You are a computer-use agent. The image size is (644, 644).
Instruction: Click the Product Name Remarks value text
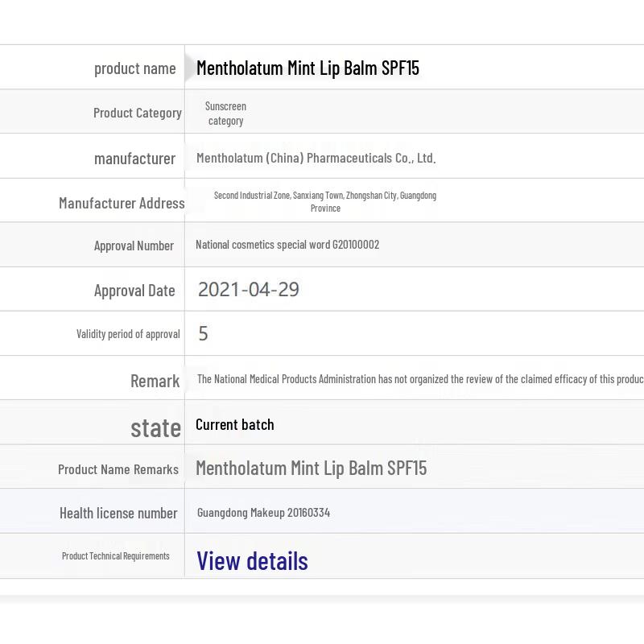click(311, 468)
